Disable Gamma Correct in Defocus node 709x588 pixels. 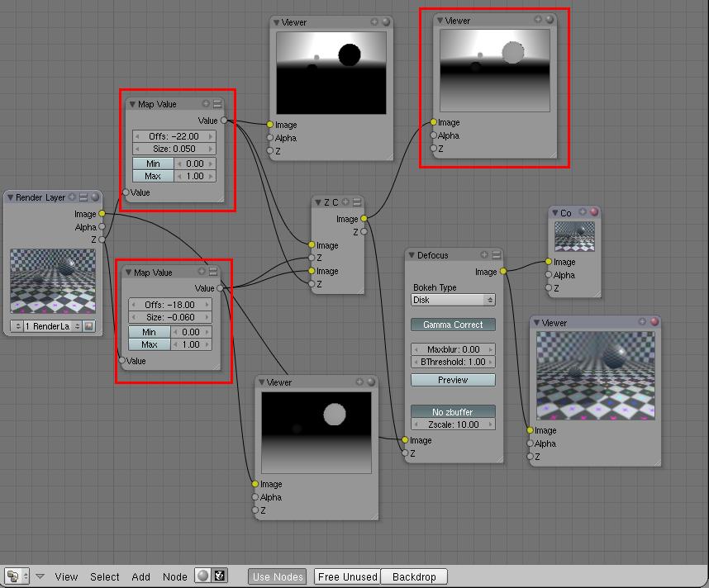[x=453, y=325]
